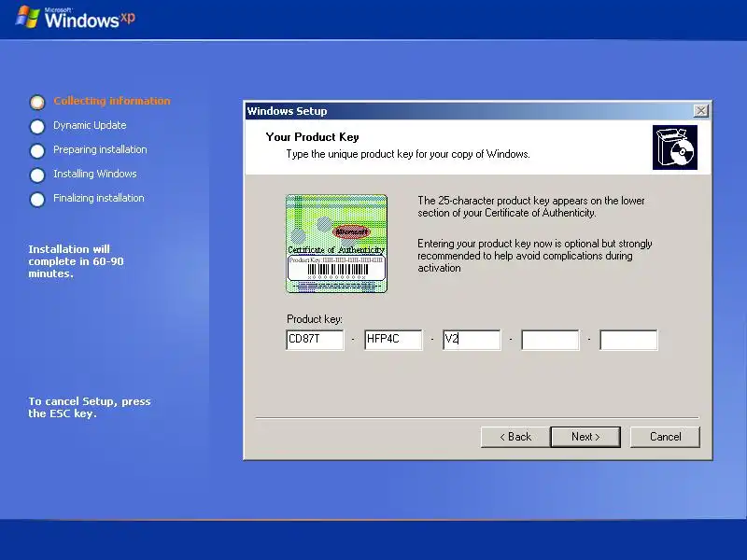Click the software box and CD icon
This screenshot has height=560, width=747.
[x=674, y=147]
